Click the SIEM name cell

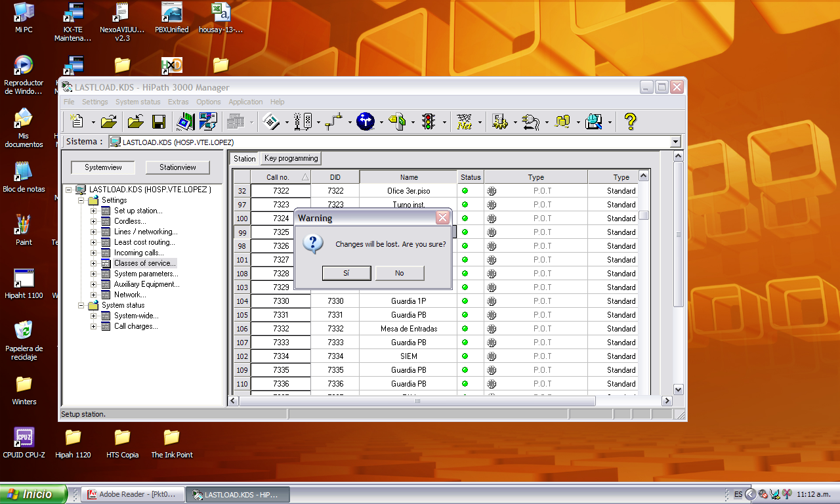click(x=409, y=356)
